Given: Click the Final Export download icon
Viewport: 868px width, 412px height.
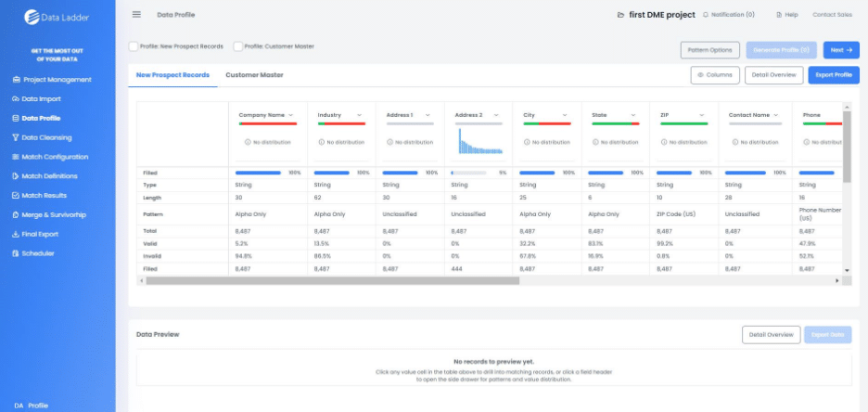Looking at the screenshot, I should tap(16, 234).
